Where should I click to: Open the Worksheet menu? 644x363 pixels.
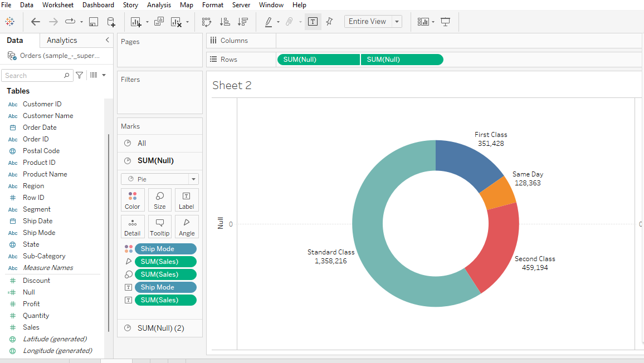tap(58, 4)
